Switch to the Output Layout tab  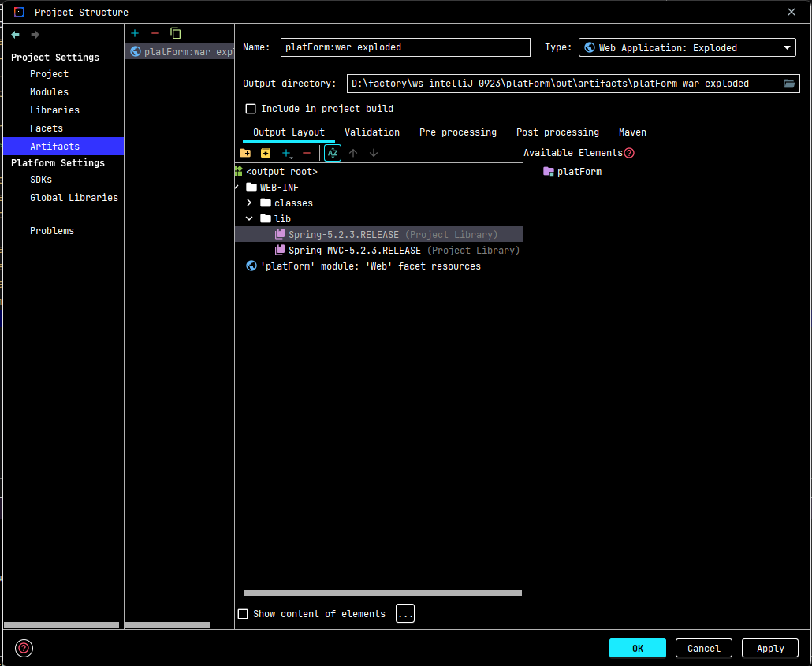pyautogui.click(x=289, y=132)
